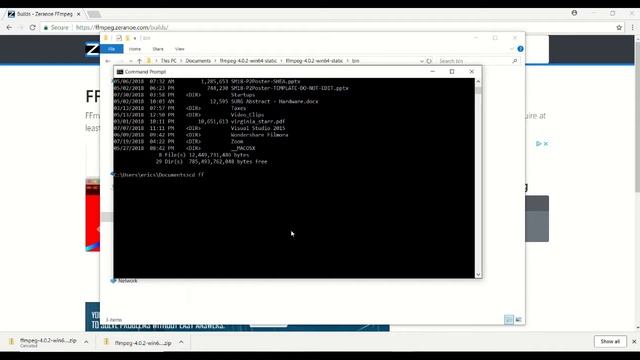The height and width of the screenshot is (360, 640).
Task: Go back in the Chrome browser
Action: [9, 27]
